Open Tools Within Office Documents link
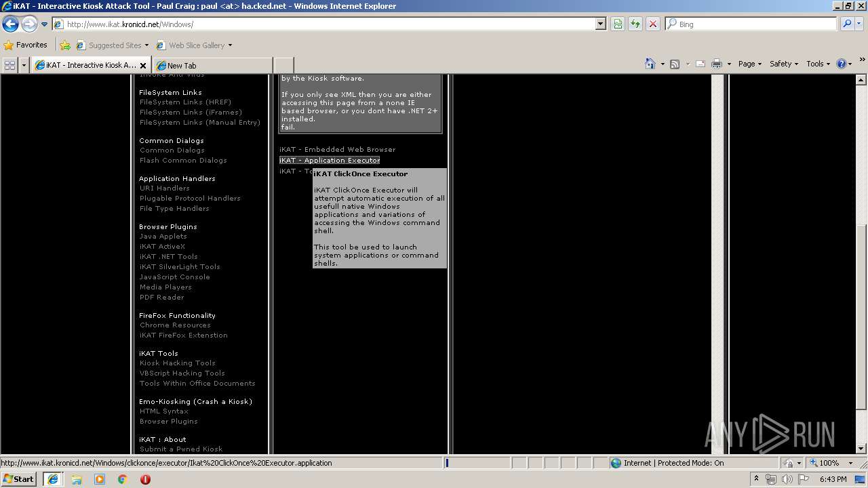 pyautogui.click(x=197, y=384)
